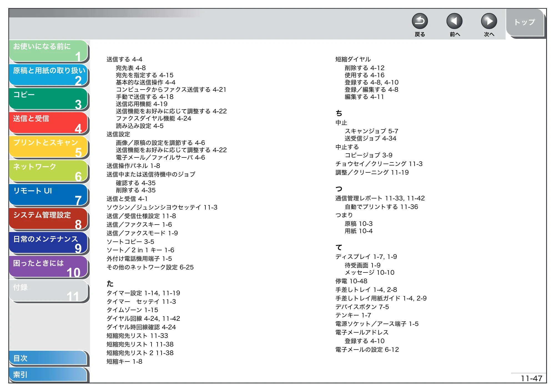Select chapter 4 送信と受信 tab
This screenshot has width=555, height=392.
click(49, 123)
